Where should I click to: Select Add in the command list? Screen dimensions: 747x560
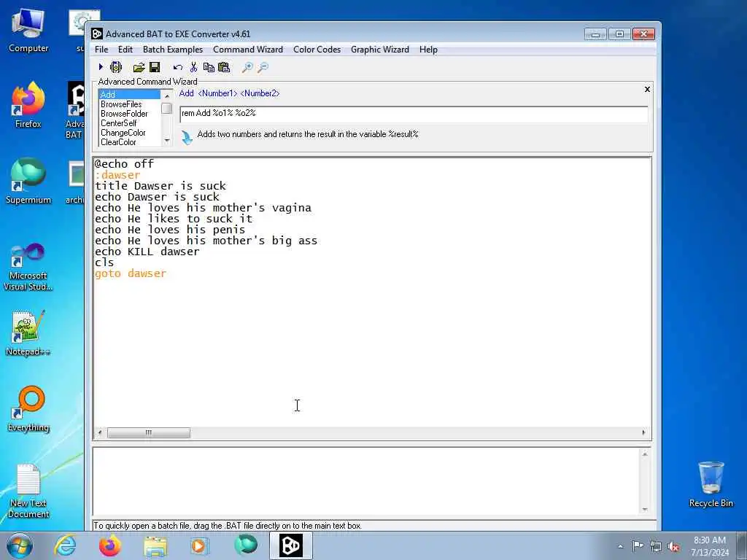pos(130,94)
